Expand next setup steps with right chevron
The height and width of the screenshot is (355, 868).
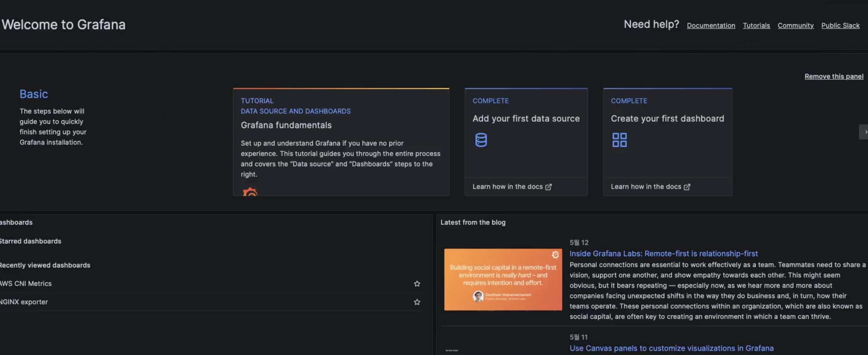[864, 132]
